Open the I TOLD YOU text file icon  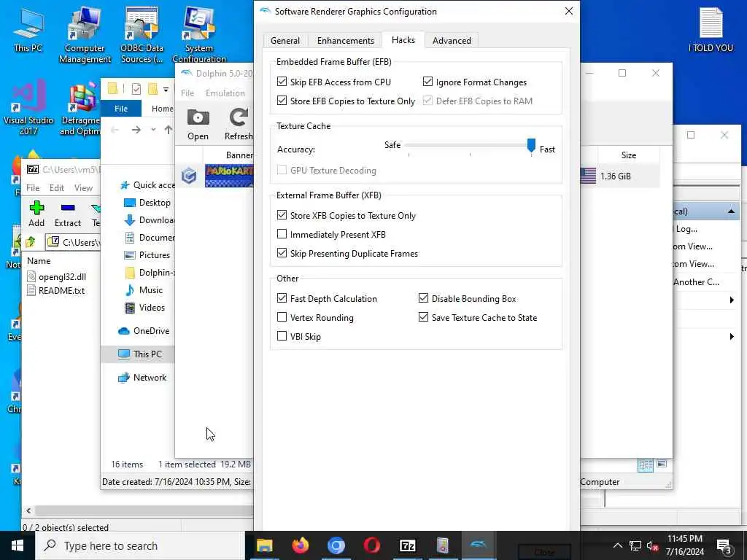pyautogui.click(x=711, y=29)
